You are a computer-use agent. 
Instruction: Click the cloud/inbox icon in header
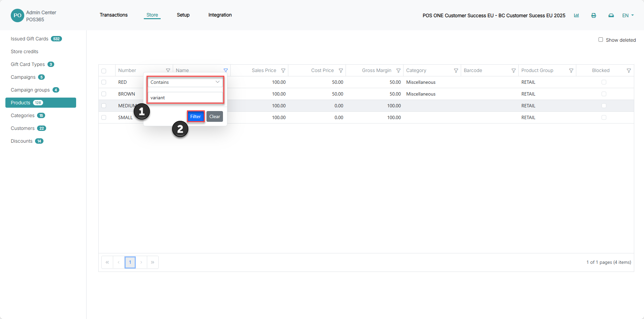coord(611,15)
